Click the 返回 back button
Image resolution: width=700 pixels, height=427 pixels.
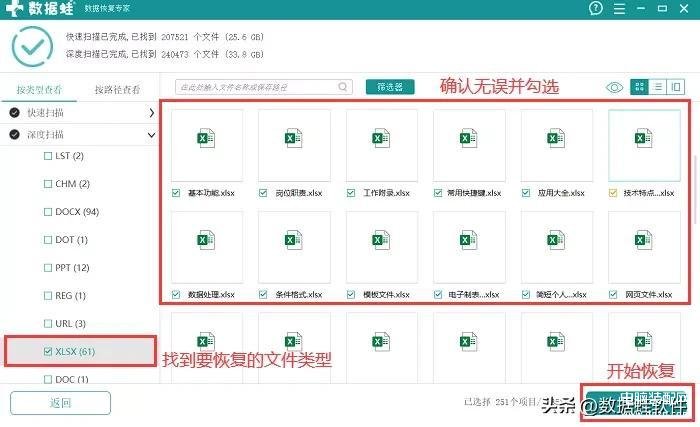tap(60, 403)
